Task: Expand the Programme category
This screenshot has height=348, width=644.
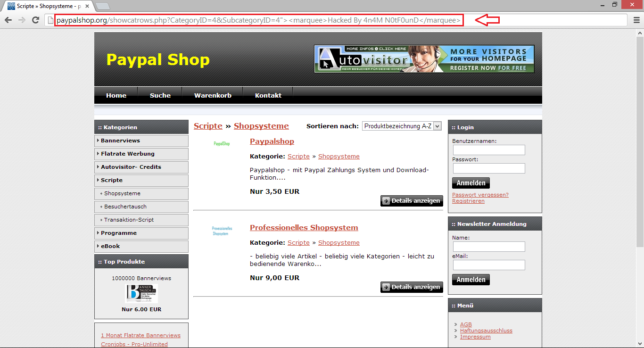Action: tap(141, 233)
